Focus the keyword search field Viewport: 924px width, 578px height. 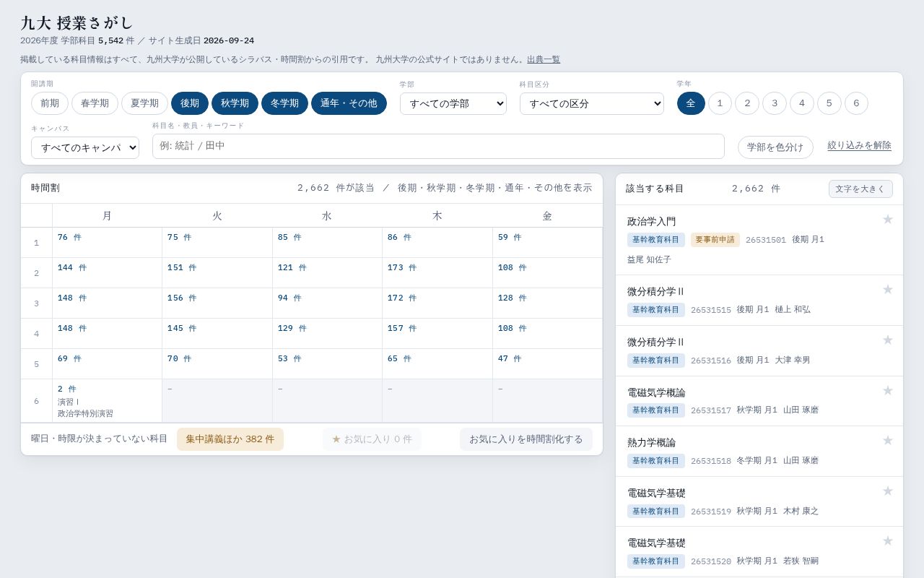coord(438,146)
